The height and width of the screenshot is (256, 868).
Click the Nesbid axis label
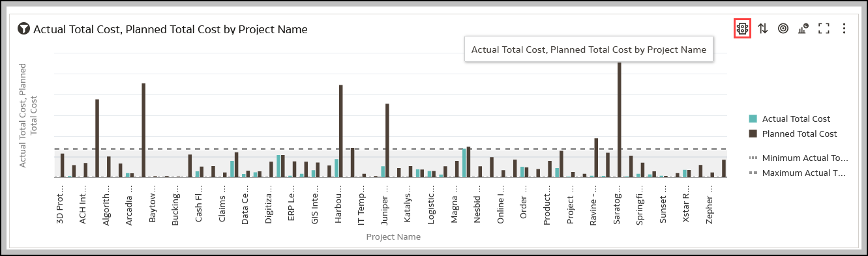(x=477, y=203)
